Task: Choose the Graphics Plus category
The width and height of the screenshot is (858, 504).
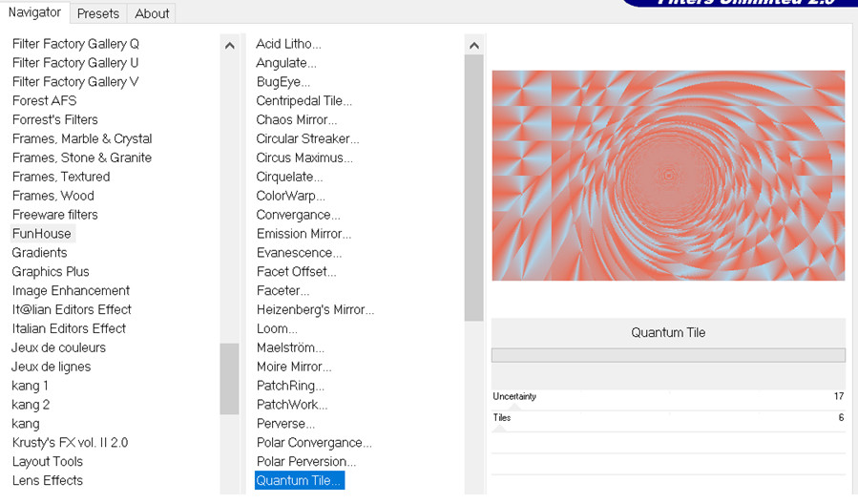Action: click(51, 272)
